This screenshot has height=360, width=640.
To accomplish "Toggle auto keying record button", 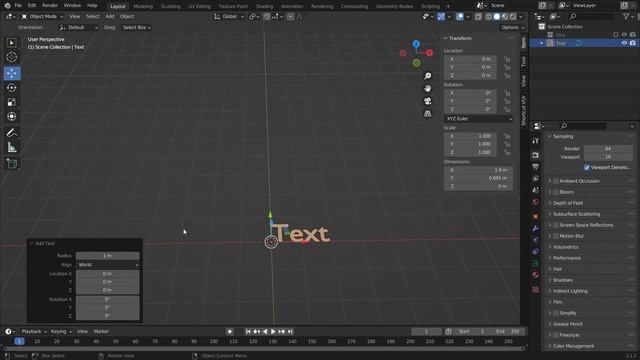I will (x=230, y=331).
